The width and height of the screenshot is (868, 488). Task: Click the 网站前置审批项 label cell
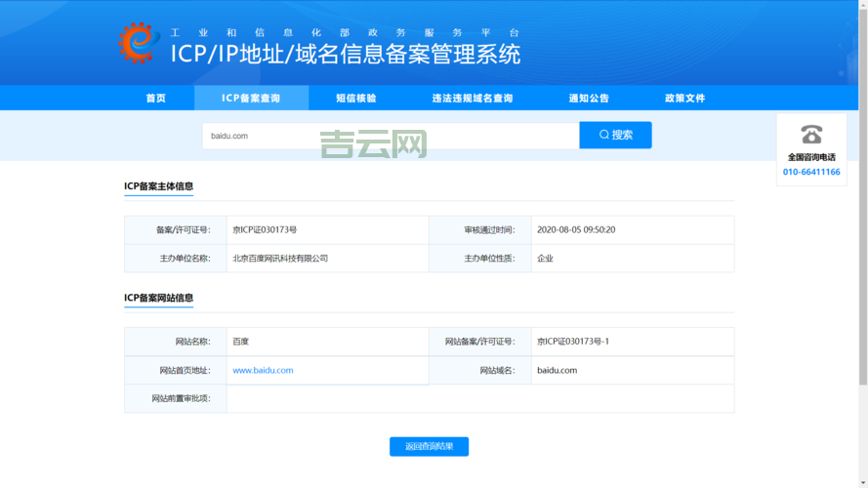click(176, 398)
